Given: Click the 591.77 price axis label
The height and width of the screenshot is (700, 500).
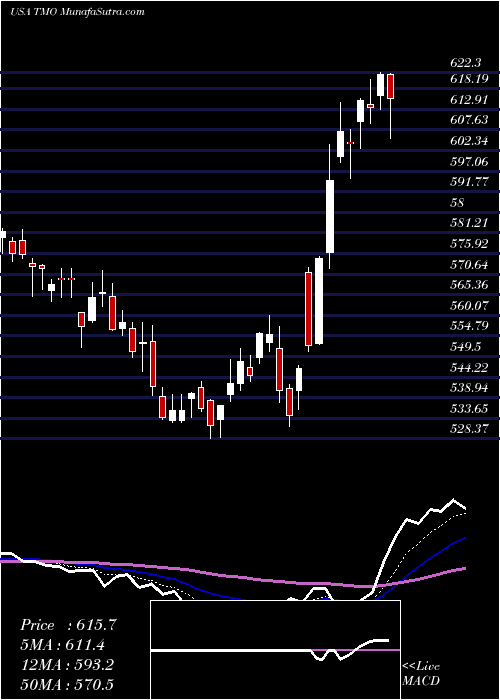Looking at the screenshot, I should pyautogui.click(x=469, y=182).
